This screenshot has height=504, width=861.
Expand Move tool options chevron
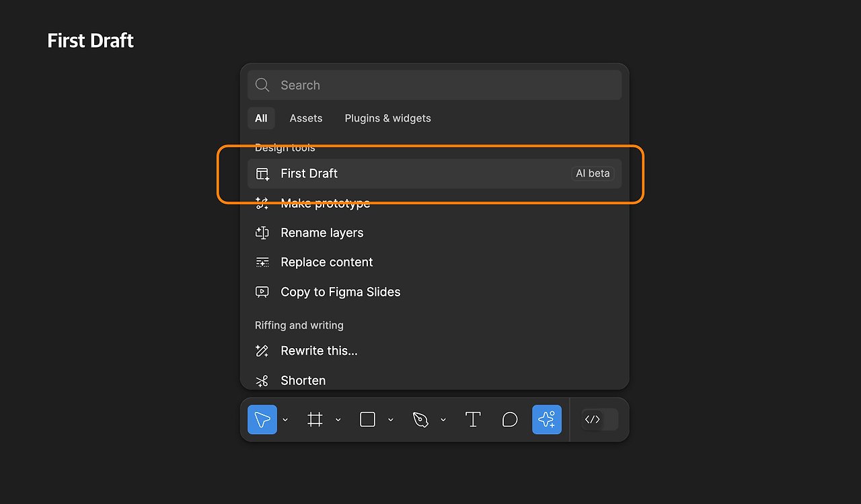[285, 419]
